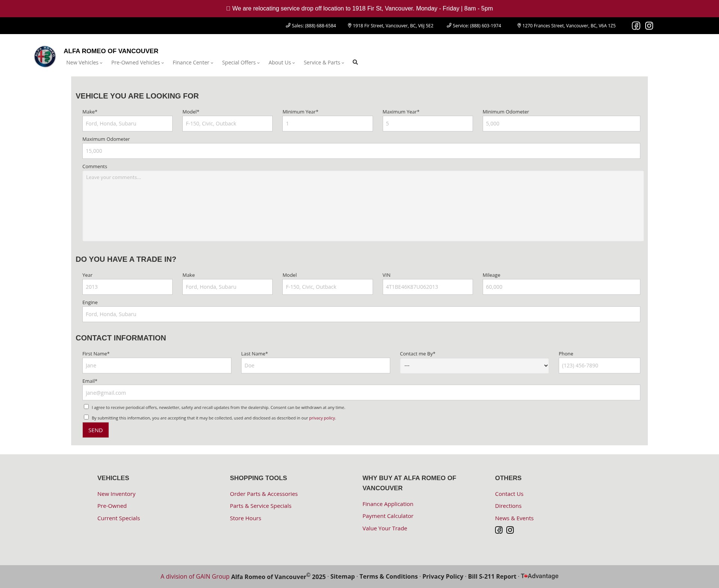
Task: Open the 1918 Fir Street address
Action: [x=391, y=26]
